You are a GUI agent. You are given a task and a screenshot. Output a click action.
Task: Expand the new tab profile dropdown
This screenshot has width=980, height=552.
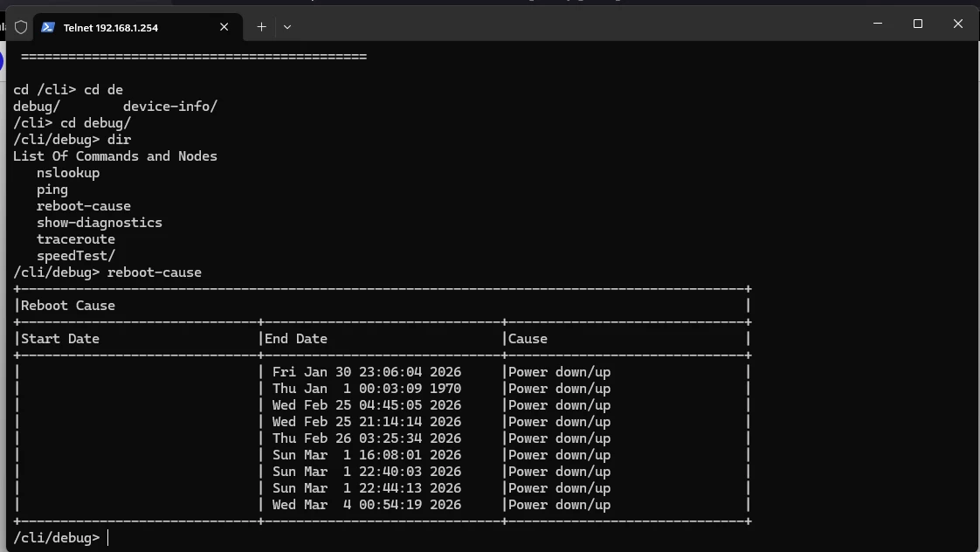click(286, 27)
